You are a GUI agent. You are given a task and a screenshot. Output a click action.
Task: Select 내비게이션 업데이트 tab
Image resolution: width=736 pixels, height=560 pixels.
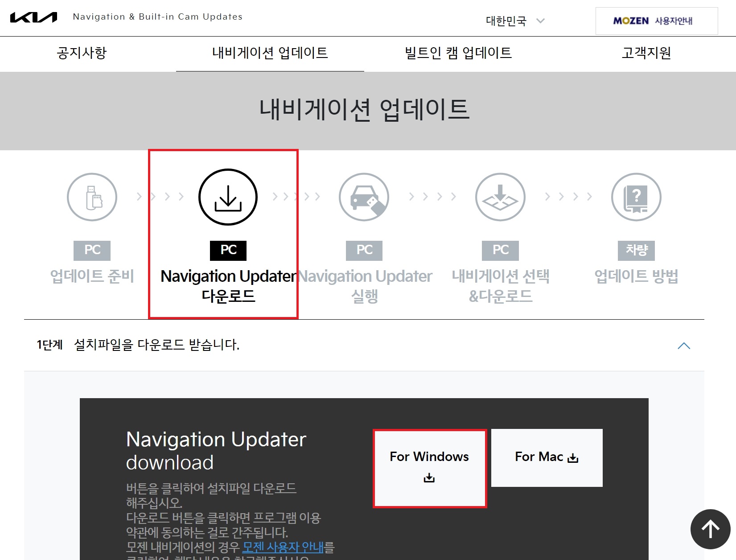coord(270,53)
